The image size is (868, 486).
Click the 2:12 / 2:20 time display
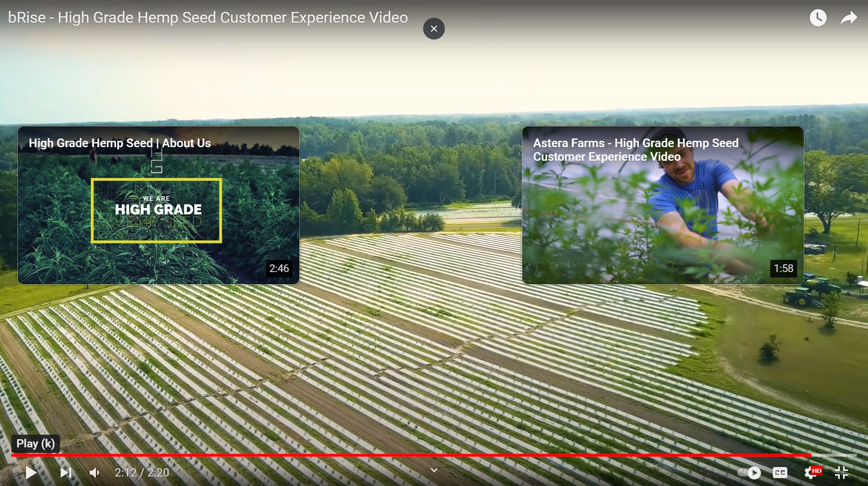pos(142,473)
